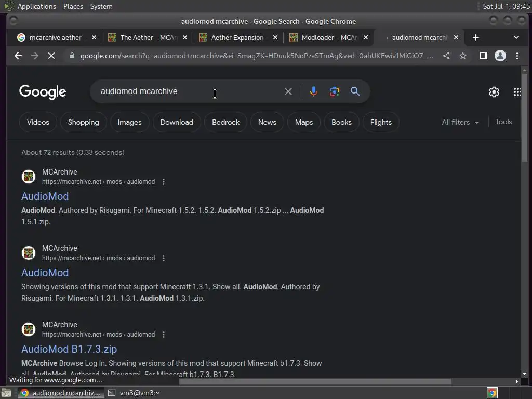The width and height of the screenshot is (532, 399).
Task: Open Google quick settings gear
Action: point(494,91)
